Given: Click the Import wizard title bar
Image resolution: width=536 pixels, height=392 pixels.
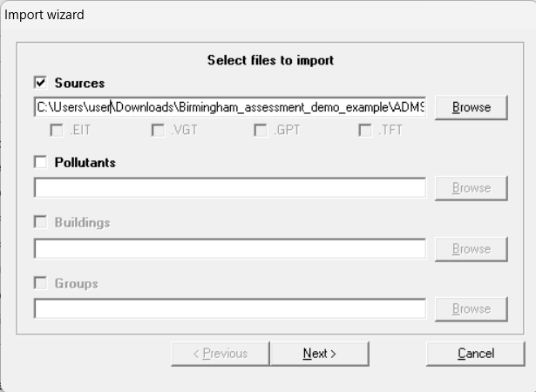Looking at the screenshot, I should tap(261, 15).
